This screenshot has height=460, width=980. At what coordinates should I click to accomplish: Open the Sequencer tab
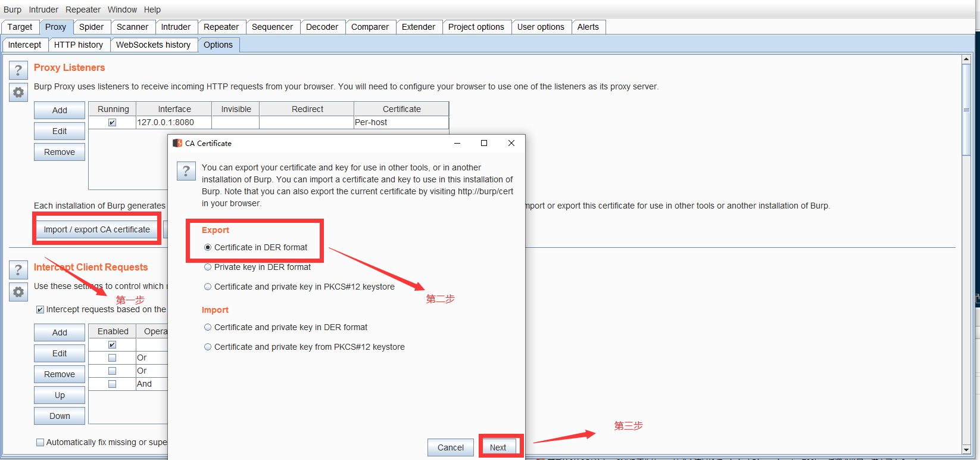point(272,27)
